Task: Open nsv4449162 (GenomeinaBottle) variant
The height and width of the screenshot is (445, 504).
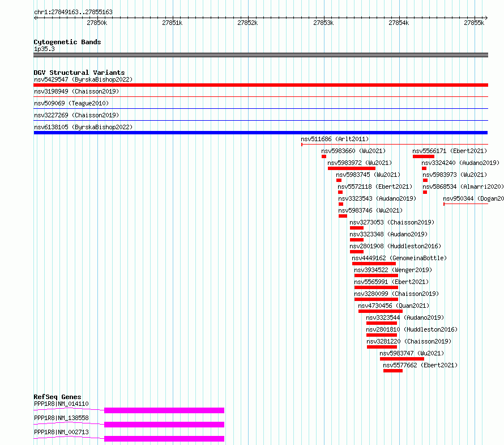Action: point(399,258)
